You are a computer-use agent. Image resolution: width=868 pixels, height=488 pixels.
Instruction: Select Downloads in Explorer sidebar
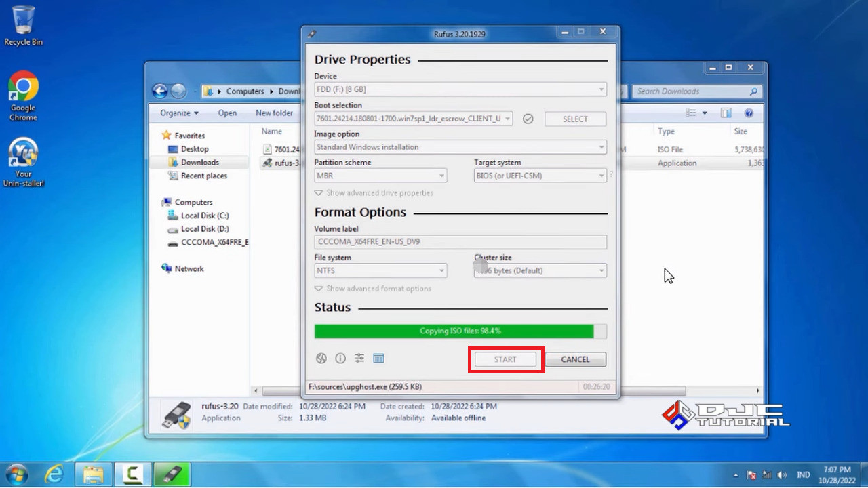click(193, 163)
